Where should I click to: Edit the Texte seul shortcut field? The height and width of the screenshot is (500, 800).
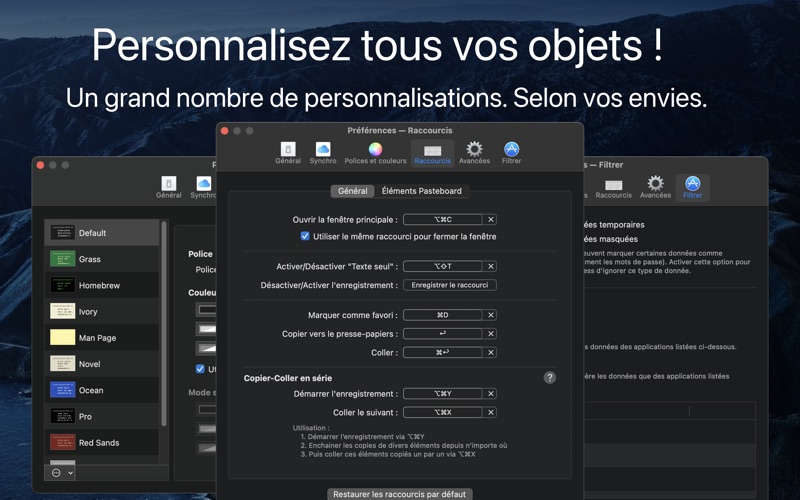click(443, 266)
